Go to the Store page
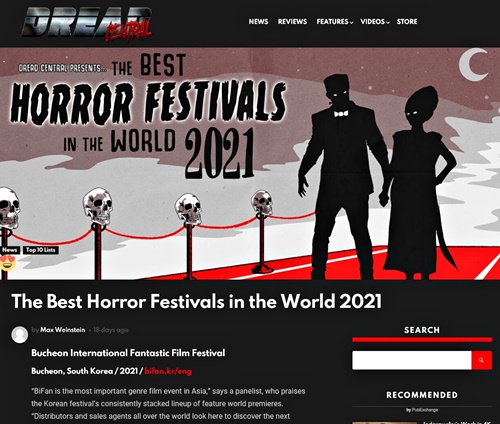 (407, 22)
